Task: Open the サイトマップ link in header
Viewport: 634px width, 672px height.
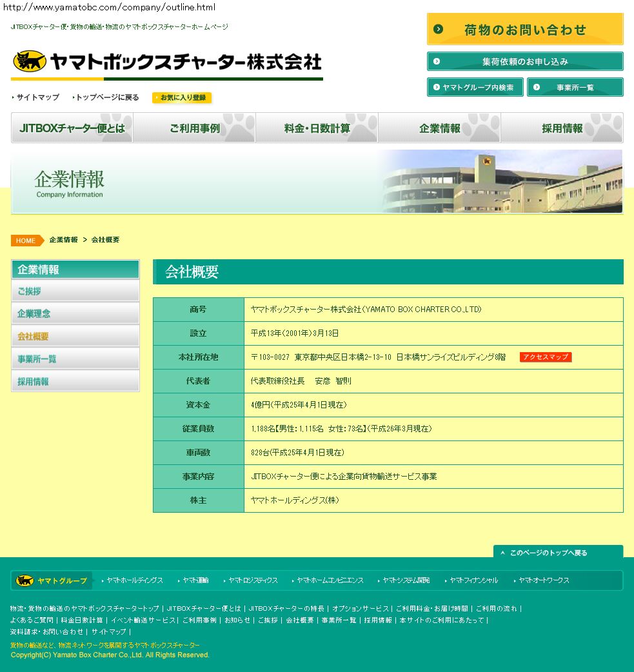Action: pos(36,97)
